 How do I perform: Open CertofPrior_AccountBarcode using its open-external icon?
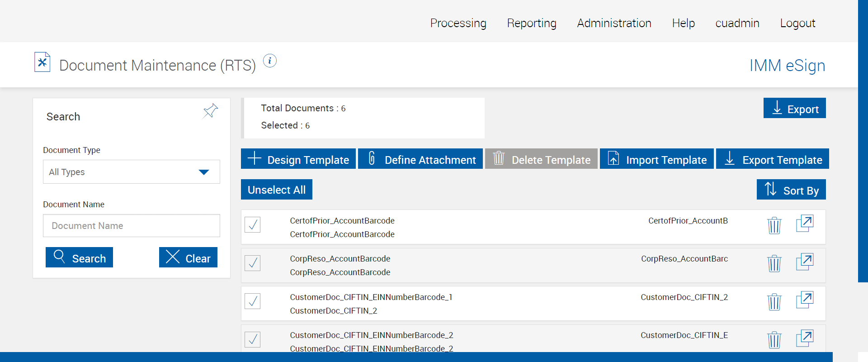click(804, 224)
